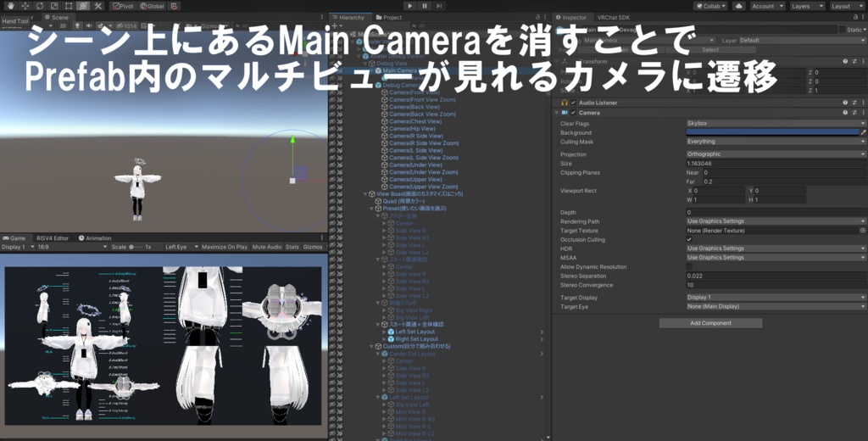Expand the Left Set Layout prefab arrow
The image size is (868, 441).
pyautogui.click(x=384, y=332)
